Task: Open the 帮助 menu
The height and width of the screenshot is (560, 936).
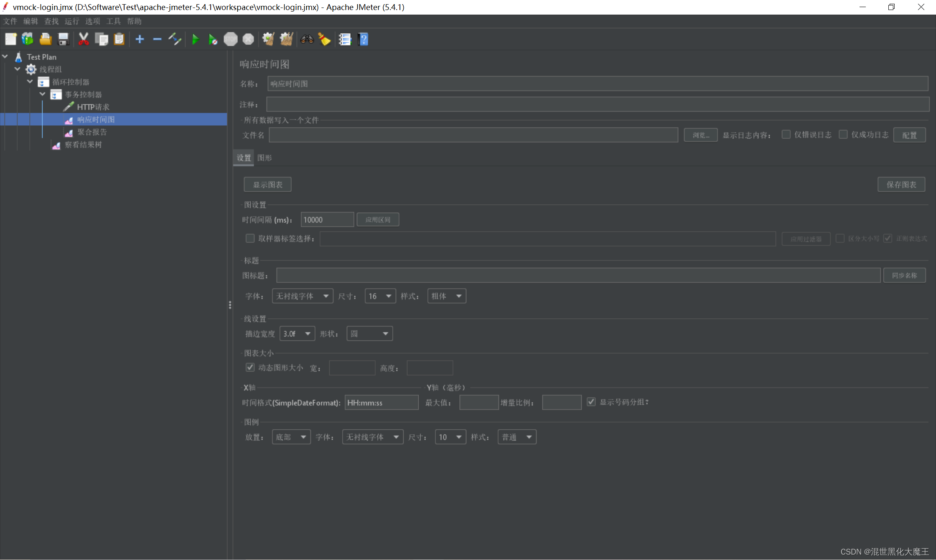Action: pyautogui.click(x=134, y=21)
